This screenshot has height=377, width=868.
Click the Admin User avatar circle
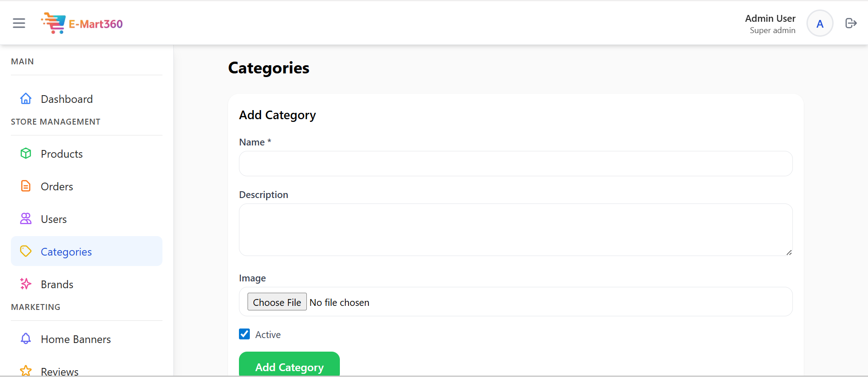(820, 23)
